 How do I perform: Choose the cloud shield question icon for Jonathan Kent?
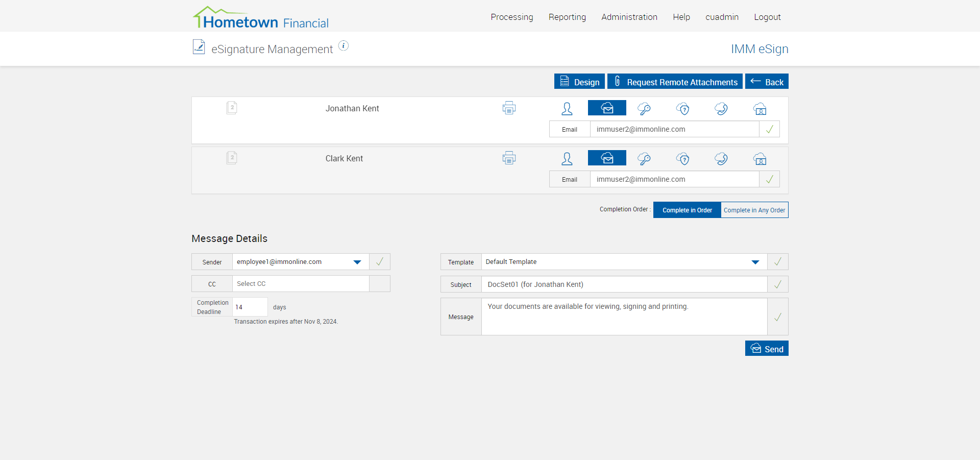[683, 108]
